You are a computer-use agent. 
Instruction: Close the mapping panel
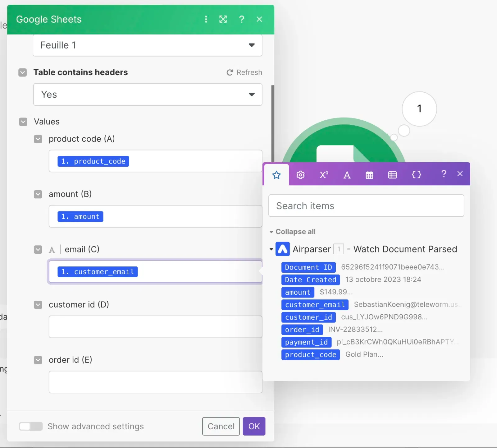click(x=460, y=174)
